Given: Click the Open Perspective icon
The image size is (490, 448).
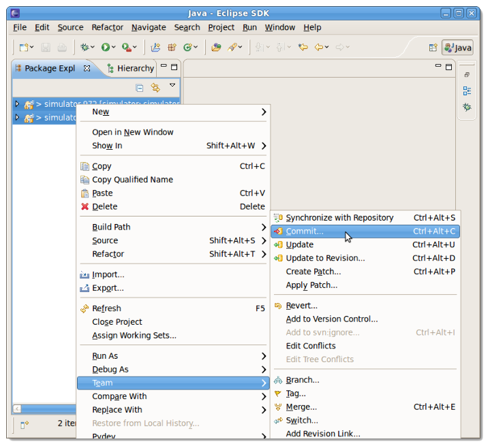Looking at the screenshot, I should click(433, 48).
